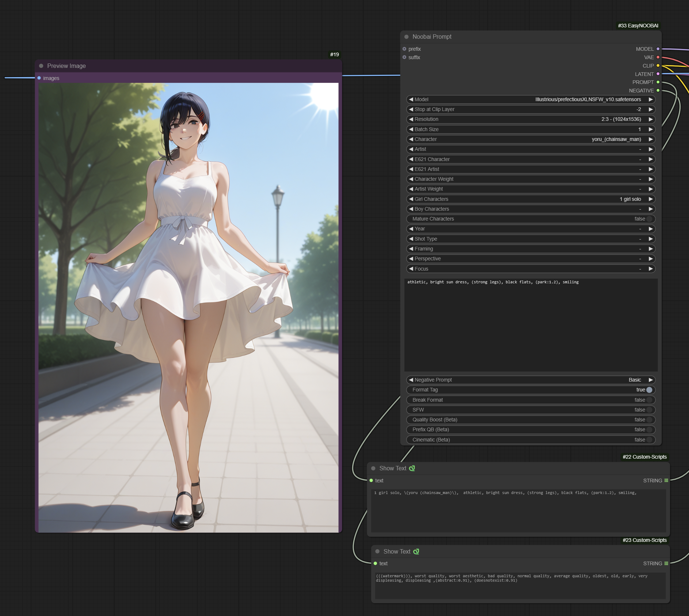Viewport: 689px width, 616px height.
Task: Collapse the Preview Image node via its dot
Action: point(41,66)
